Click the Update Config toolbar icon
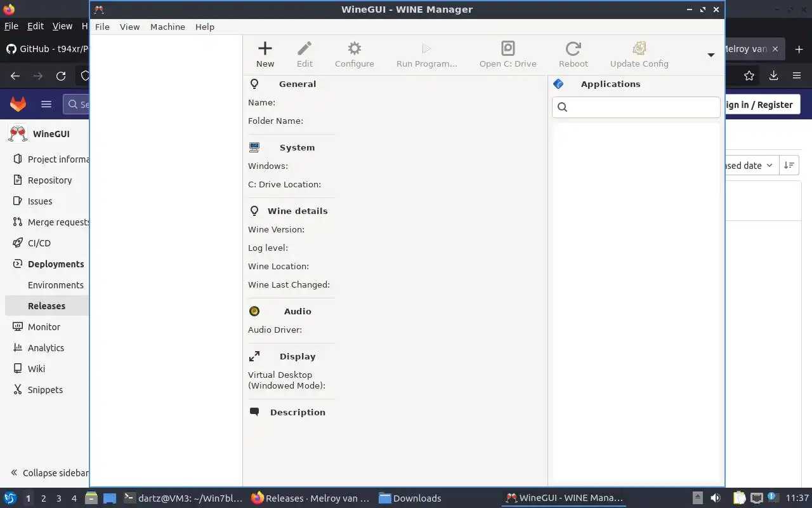Screen dimensions: 812x508 [639, 48]
